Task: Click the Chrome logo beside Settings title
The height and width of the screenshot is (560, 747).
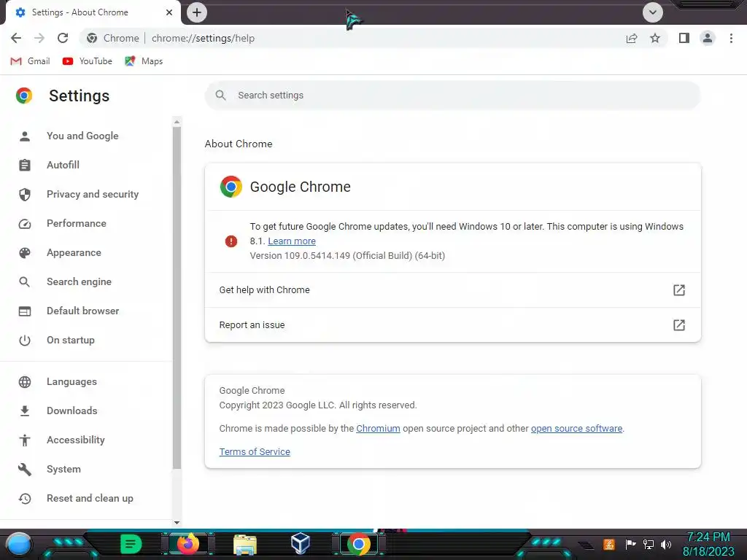Action: (24, 96)
